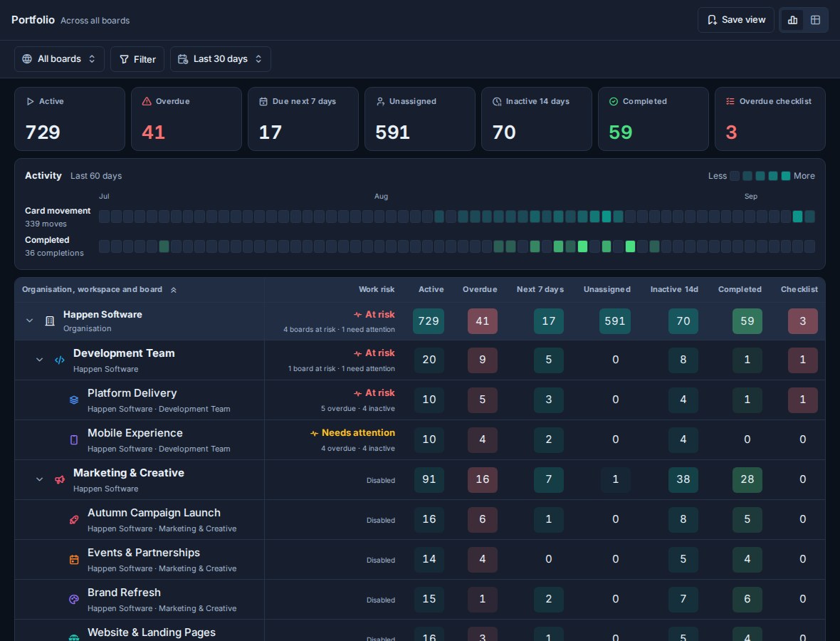The height and width of the screenshot is (641, 840).
Task: Click the Due next 7 days calendar icon
Action: click(263, 101)
